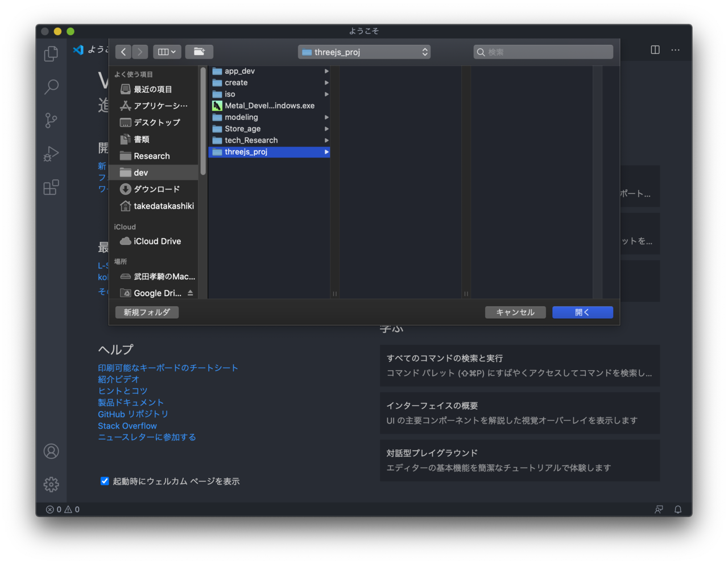Click the 新規フォルダ button
This screenshot has height=564, width=728.
pos(147,312)
